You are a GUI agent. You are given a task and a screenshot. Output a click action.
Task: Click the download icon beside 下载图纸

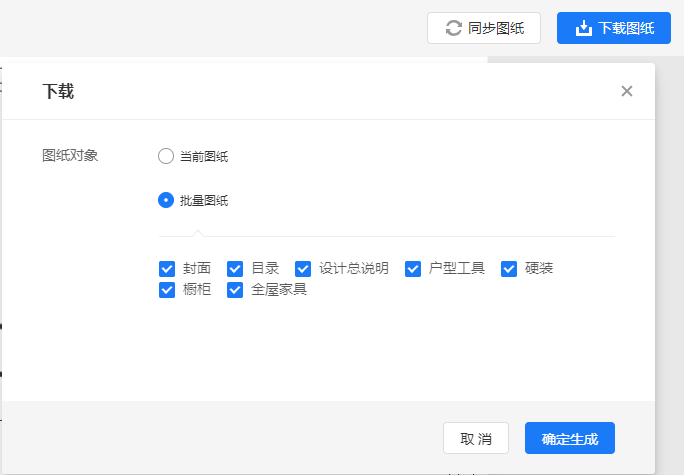(x=585, y=28)
